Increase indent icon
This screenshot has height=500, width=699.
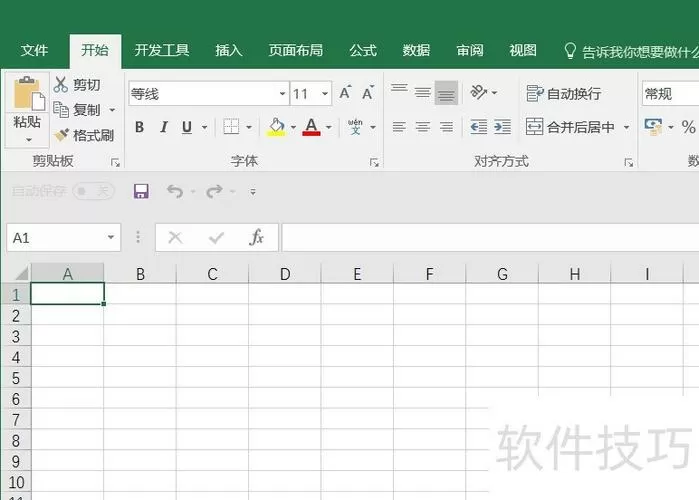tap(502, 127)
